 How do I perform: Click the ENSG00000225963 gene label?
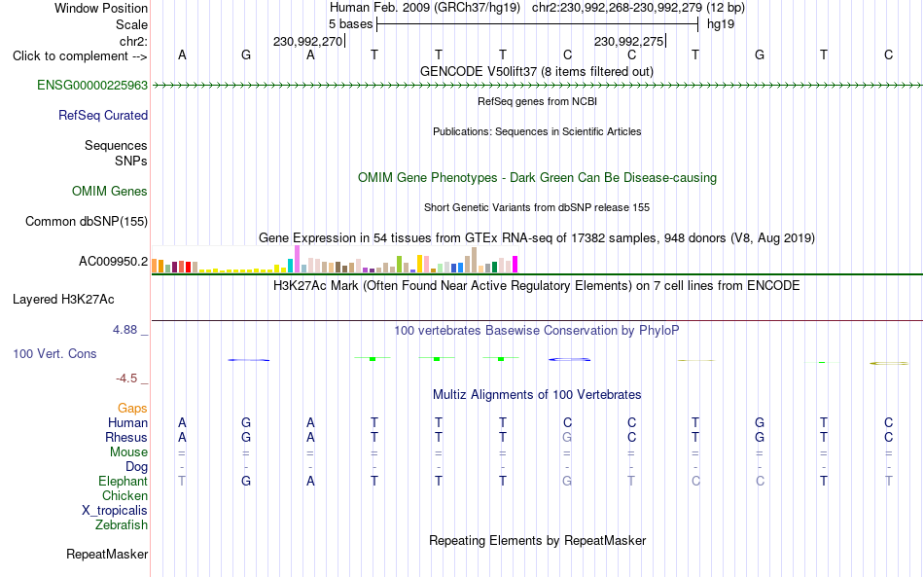click(92, 85)
